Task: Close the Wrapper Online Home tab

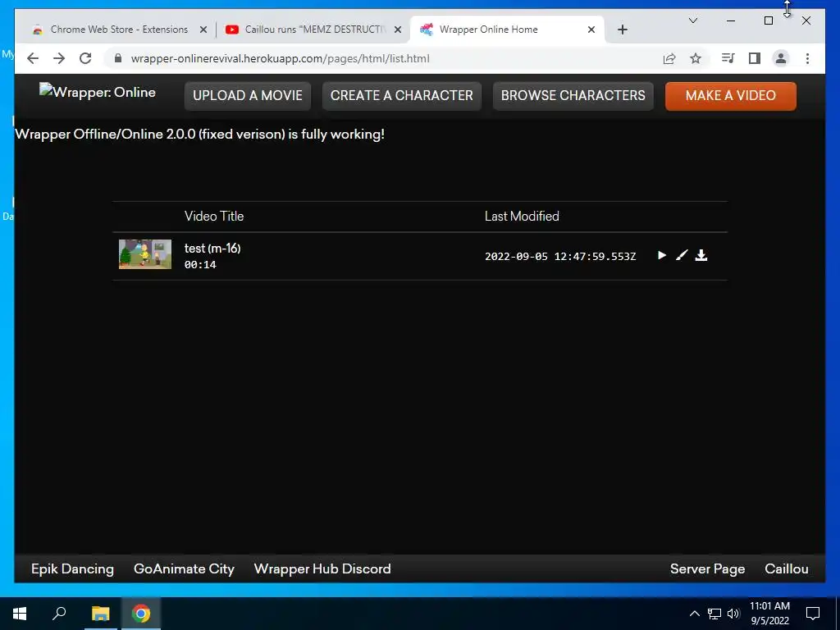Action: [591, 30]
